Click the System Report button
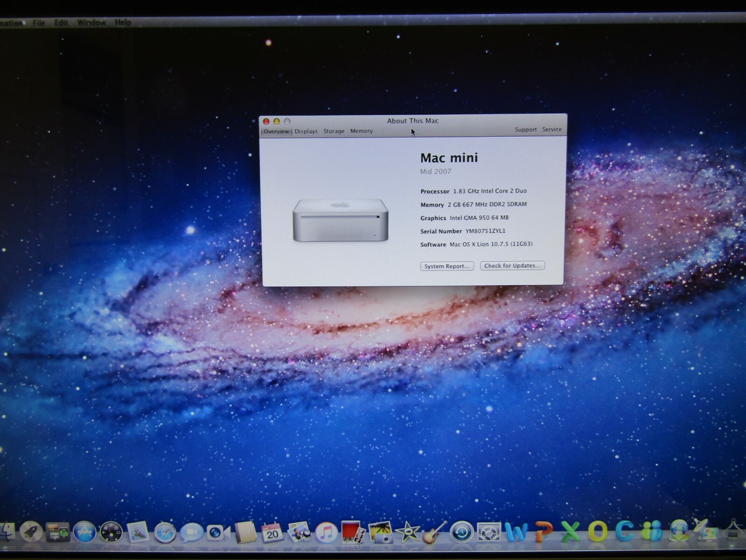Screen dimensions: 746x560 coord(447,266)
